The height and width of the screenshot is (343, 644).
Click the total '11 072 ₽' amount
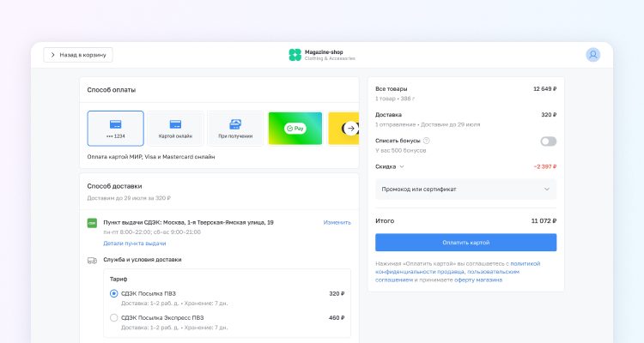(544, 220)
